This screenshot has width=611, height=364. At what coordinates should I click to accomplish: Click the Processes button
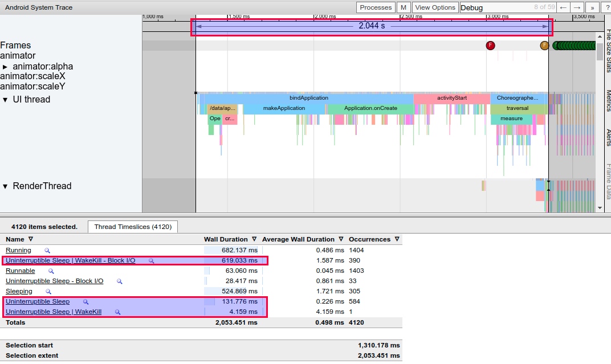coord(376,7)
